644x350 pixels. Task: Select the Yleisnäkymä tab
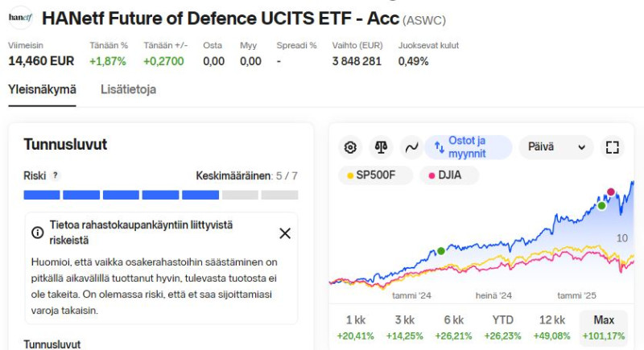pyautogui.click(x=42, y=89)
